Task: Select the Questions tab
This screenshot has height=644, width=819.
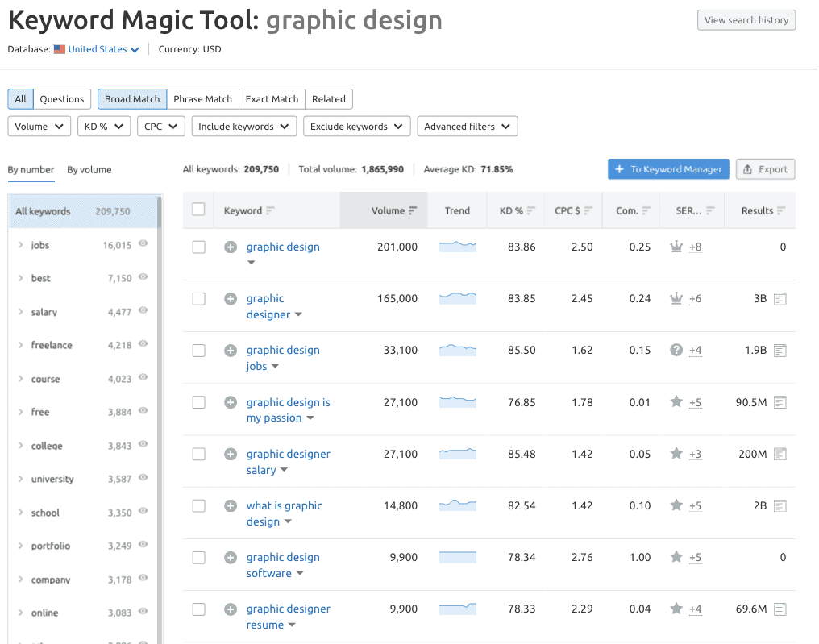Action: (x=61, y=98)
